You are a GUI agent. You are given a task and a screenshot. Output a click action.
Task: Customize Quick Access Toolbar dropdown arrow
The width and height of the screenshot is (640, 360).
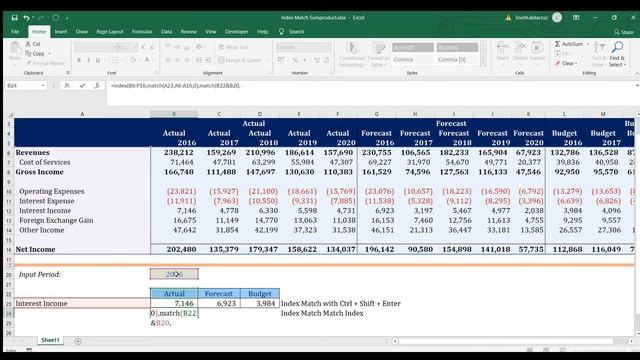pyautogui.click(x=67, y=18)
